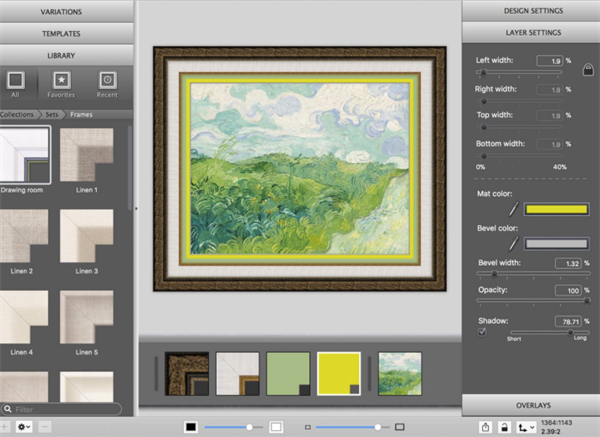
Task: Toggle the width link lock icon
Action: point(588,70)
